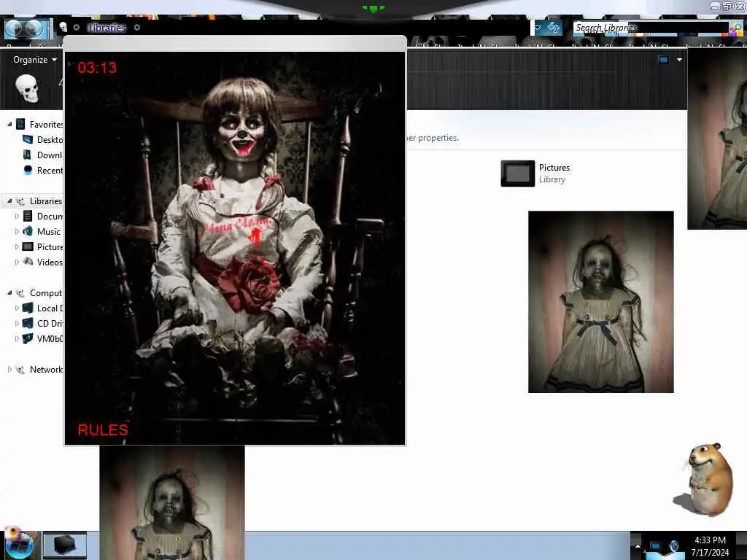The image size is (747, 560).
Task: Open the Start orb on the taskbar
Action: pos(19,544)
